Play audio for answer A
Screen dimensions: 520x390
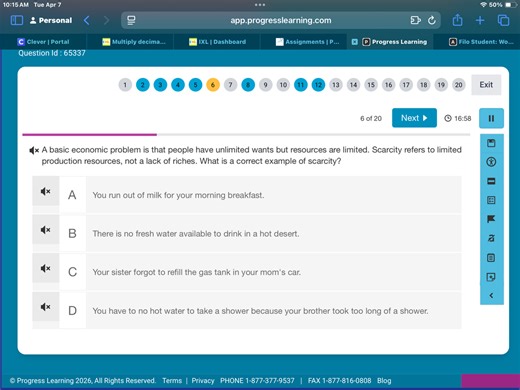click(46, 191)
